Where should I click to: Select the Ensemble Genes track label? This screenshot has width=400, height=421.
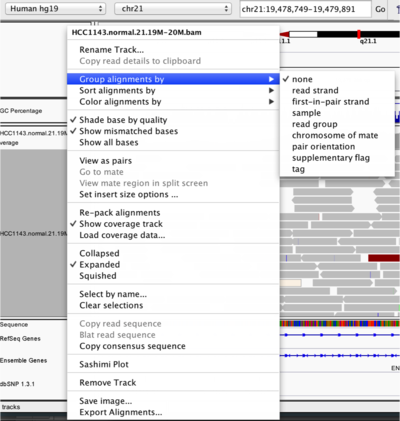[x=23, y=360]
